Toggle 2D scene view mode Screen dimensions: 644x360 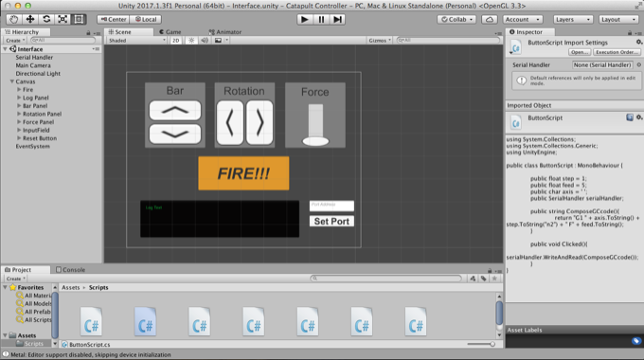[x=176, y=41]
